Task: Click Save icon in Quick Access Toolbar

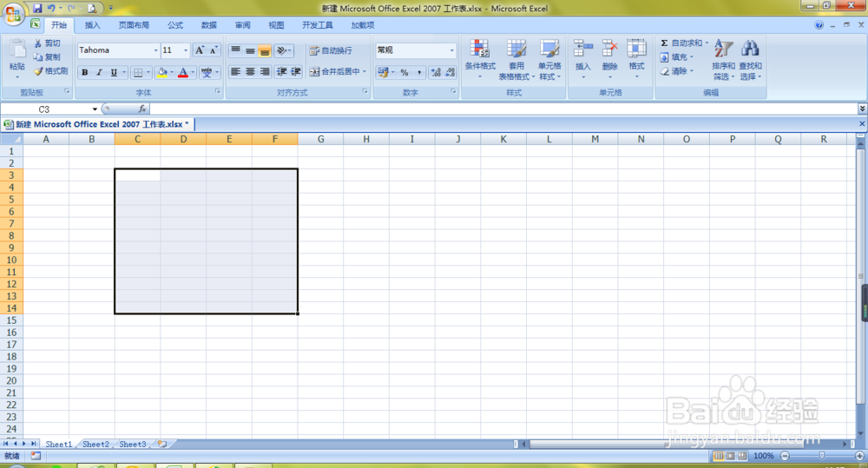Action: [x=37, y=9]
